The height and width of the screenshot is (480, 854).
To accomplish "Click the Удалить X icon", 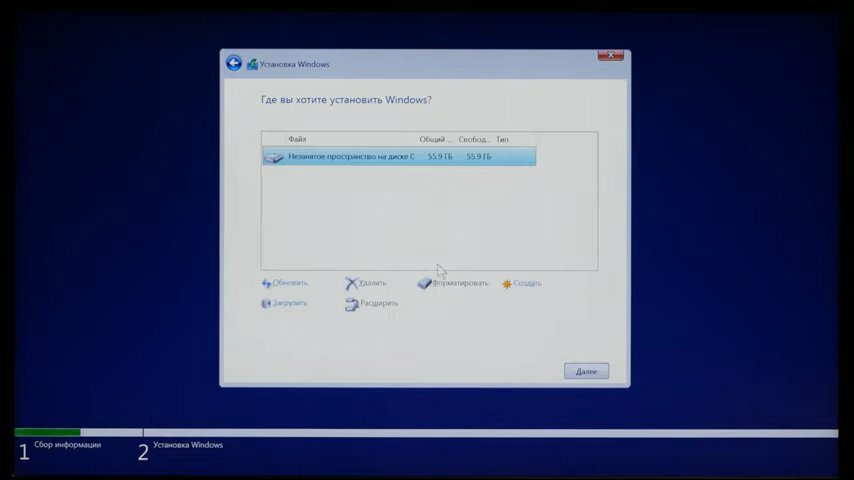I will [351, 283].
